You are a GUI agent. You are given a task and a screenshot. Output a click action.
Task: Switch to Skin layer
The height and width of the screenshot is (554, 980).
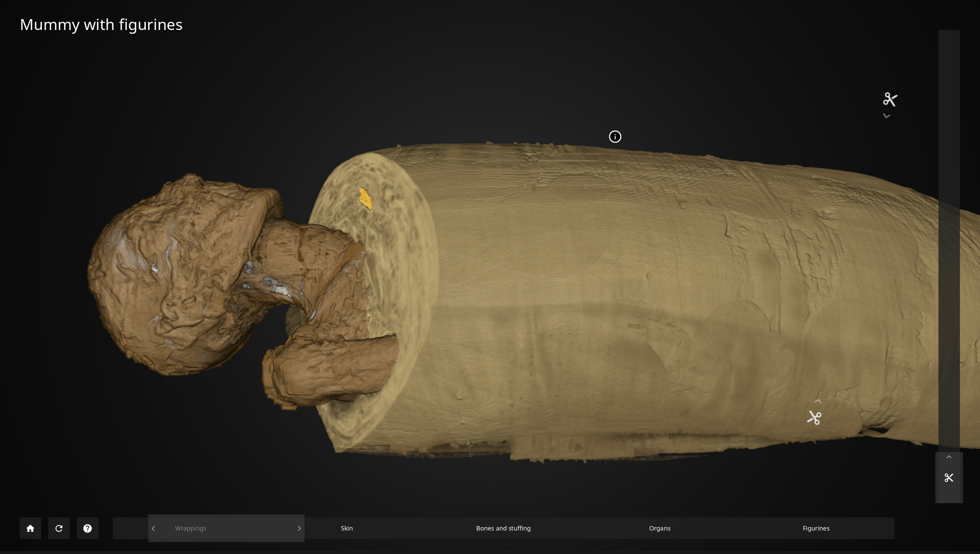pyautogui.click(x=346, y=528)
